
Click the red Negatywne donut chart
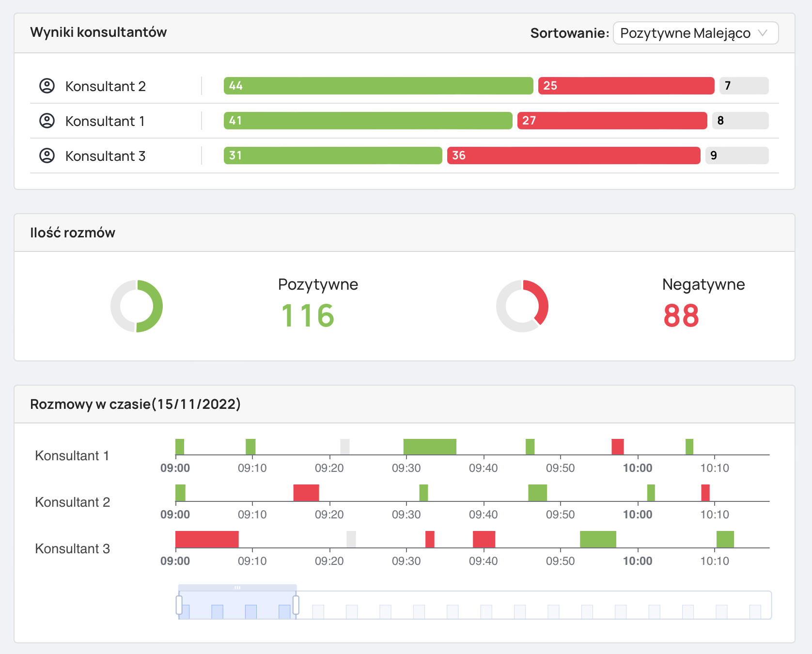tap(522, 306)
